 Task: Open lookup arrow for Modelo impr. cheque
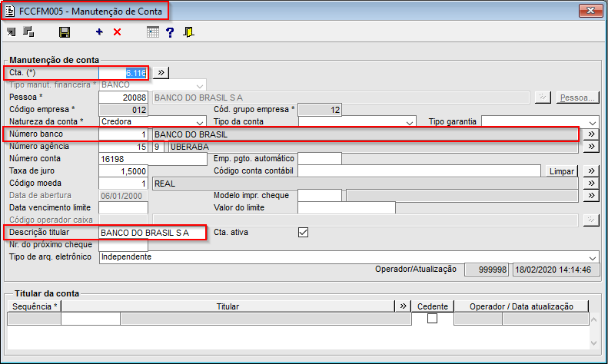591,196
